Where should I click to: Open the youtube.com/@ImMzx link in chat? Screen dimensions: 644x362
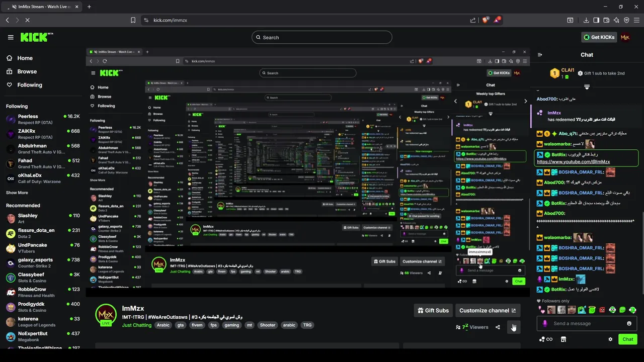pos(573,162)
